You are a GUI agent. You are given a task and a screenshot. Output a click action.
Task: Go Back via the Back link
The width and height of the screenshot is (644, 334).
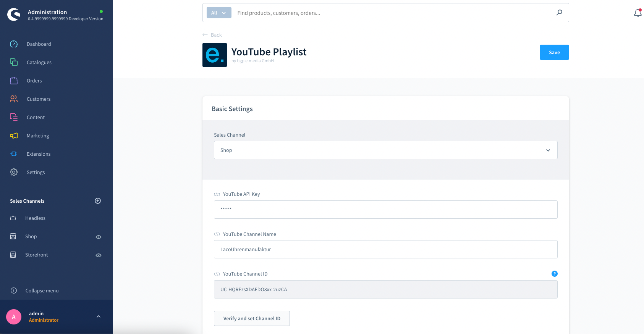pyautogui.click(x=216, y=35)
